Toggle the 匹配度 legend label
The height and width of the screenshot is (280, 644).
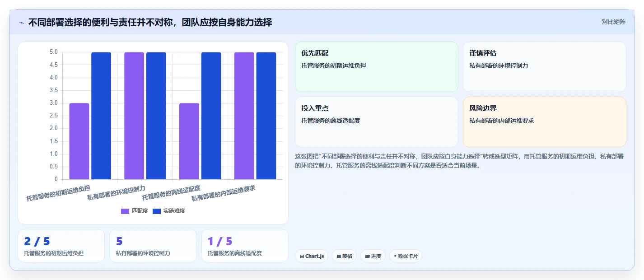(x=140, y=211)
